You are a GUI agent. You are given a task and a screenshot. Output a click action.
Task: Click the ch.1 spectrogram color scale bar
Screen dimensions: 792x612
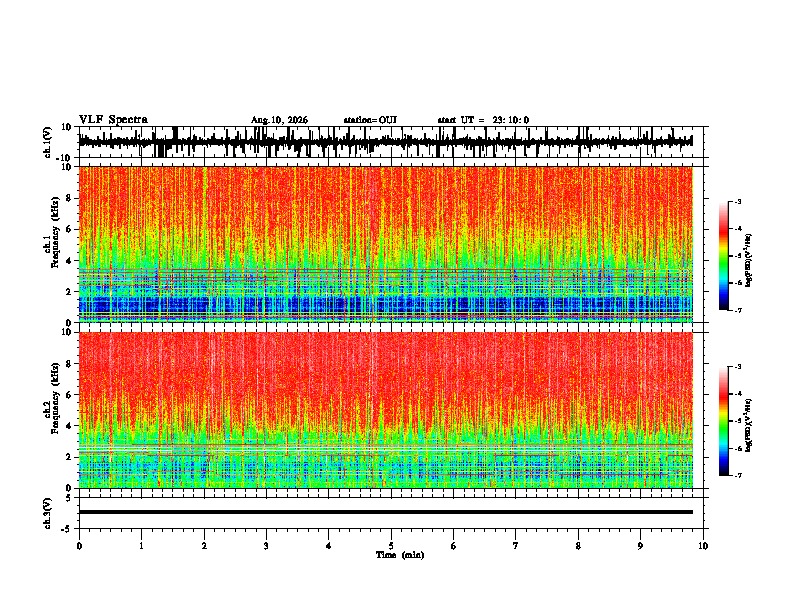tap(724, 256)
